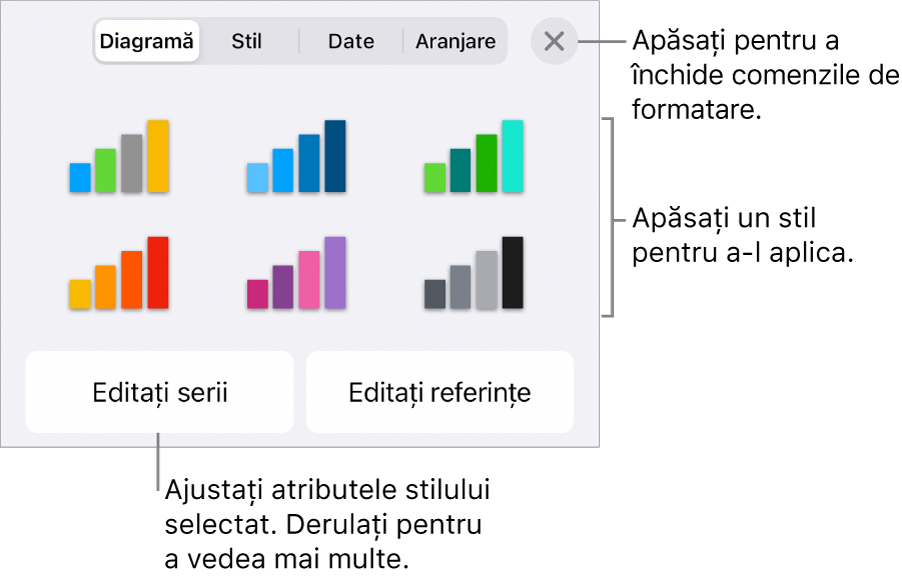902x580 pixels.
Task: Open the Date tab
Action: pos(350,41)
